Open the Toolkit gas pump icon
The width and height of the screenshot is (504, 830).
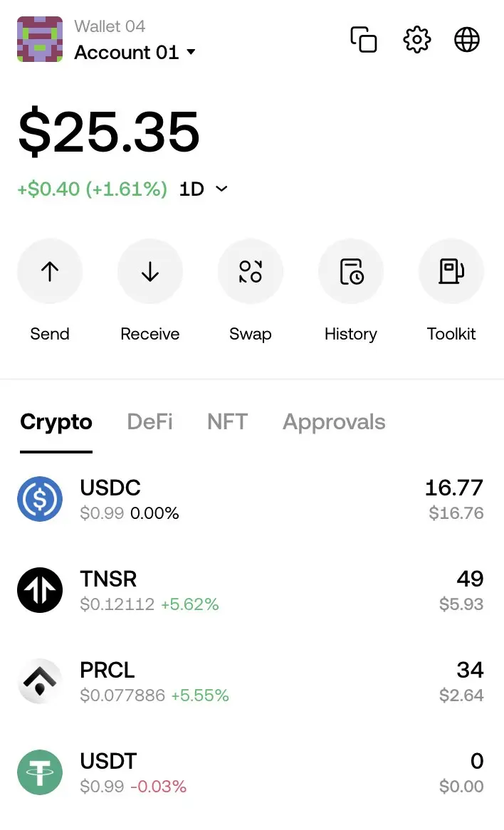click(x=451, y=271)
